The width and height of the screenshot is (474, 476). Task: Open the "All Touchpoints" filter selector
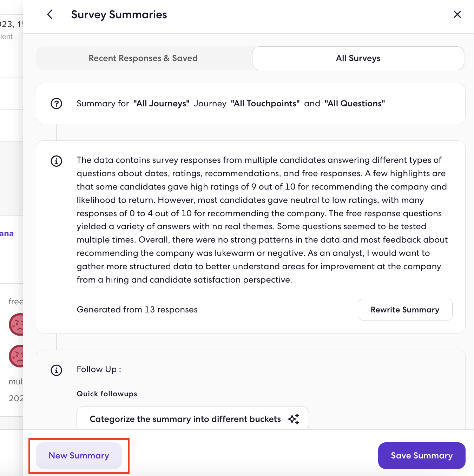pyautogui.click(x=265, y=104)
